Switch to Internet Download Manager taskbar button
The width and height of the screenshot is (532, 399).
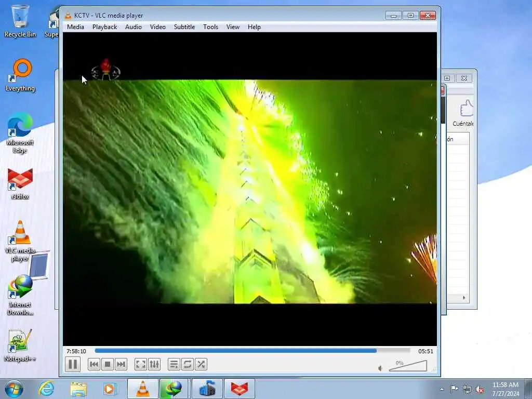coord(174,389)
